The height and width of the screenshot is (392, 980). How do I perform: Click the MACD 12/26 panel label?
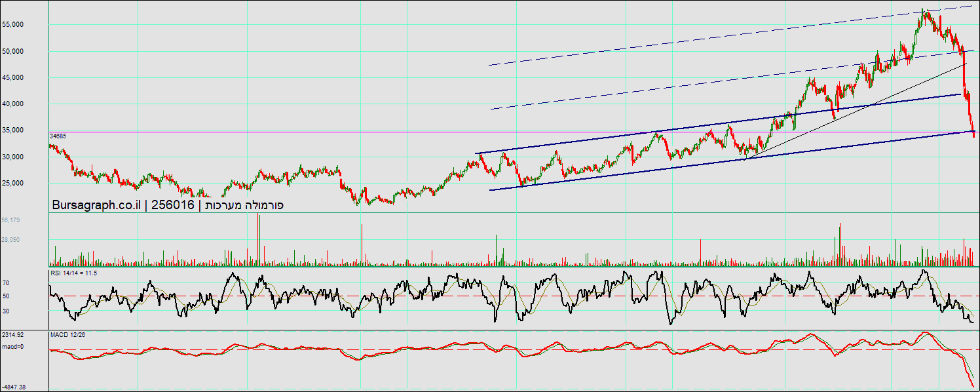click(68, 334)
